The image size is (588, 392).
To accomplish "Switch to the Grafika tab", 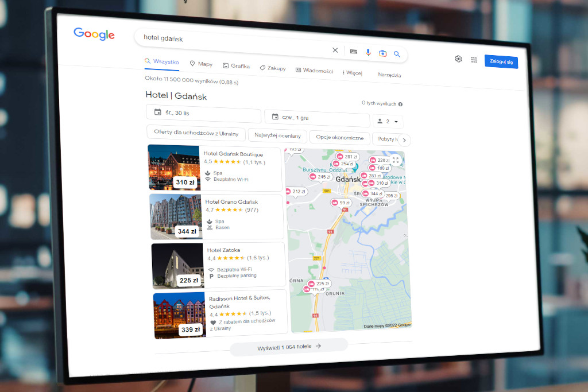I will coord(236,66).
